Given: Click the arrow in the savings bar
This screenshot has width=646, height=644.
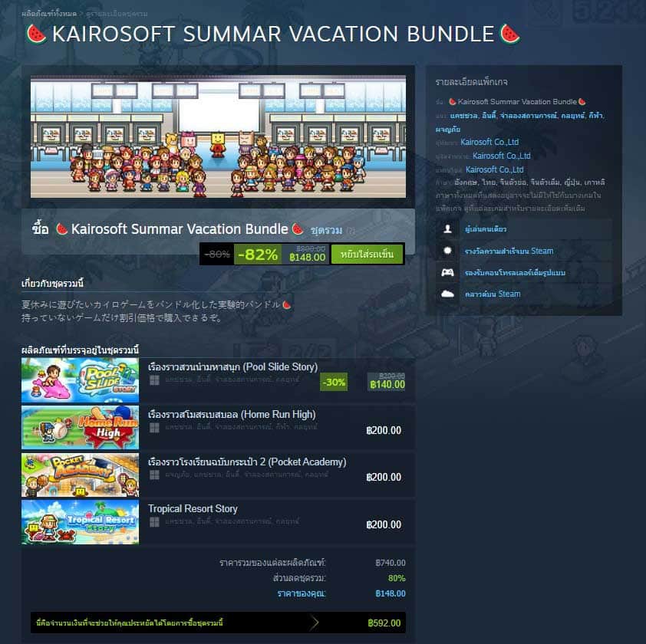Looking at the screenshot, I should click(315, 623).
